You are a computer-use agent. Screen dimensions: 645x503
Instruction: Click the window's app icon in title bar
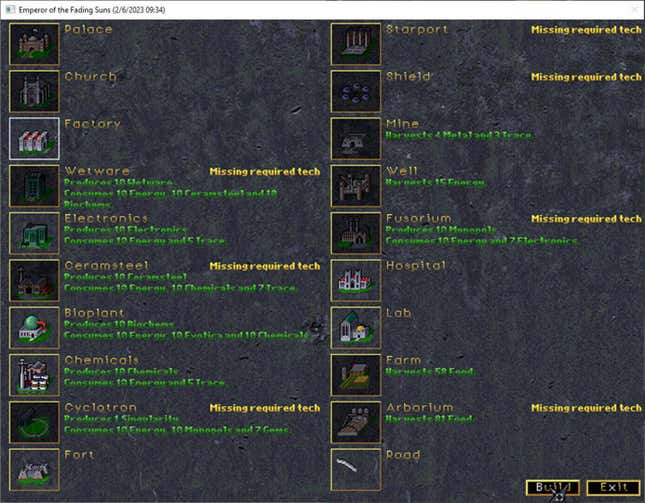[11, 9]
